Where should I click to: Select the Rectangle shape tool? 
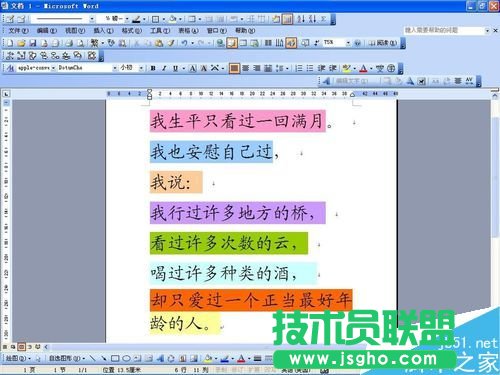[115, 359]
